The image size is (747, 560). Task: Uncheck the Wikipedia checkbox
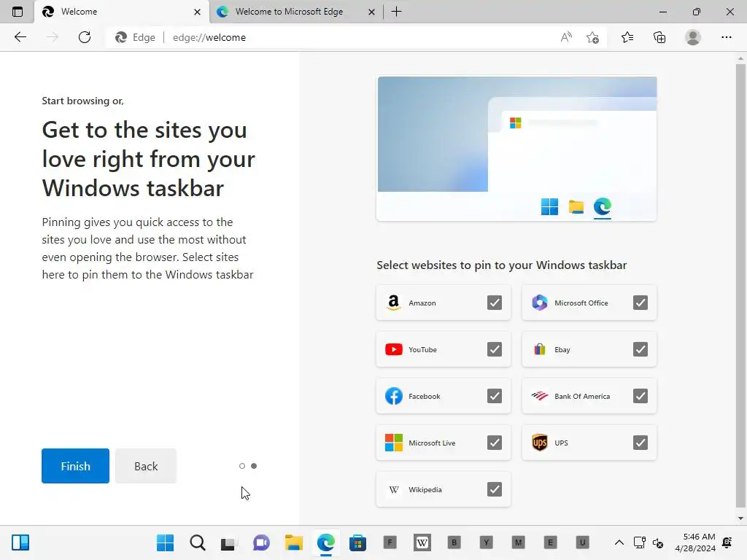tap(495, 489)
